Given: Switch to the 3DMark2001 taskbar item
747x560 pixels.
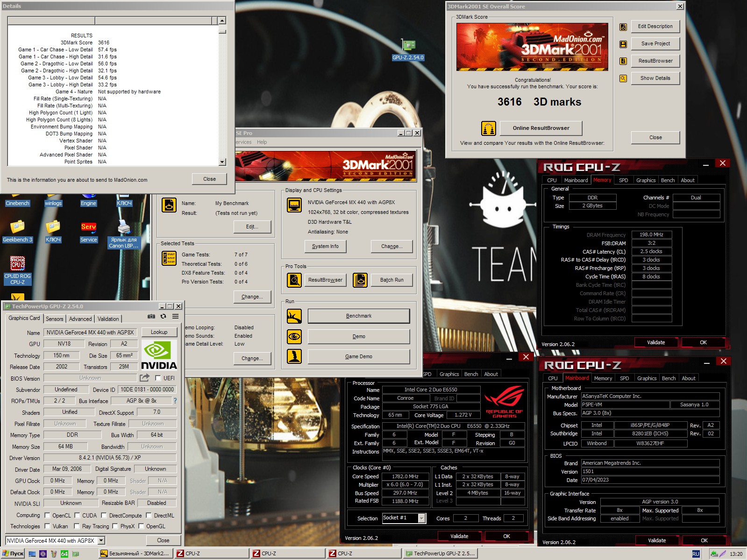Looking at the screenshot, I should 135,553.
